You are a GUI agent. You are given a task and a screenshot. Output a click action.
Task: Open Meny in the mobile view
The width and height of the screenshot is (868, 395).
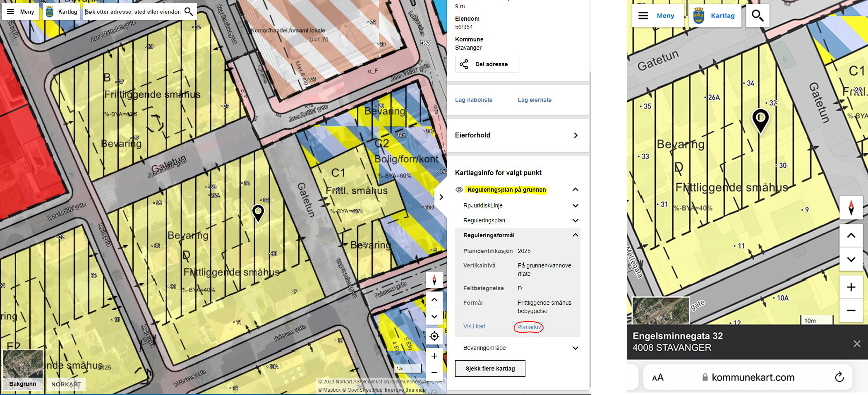coord(658,16)
